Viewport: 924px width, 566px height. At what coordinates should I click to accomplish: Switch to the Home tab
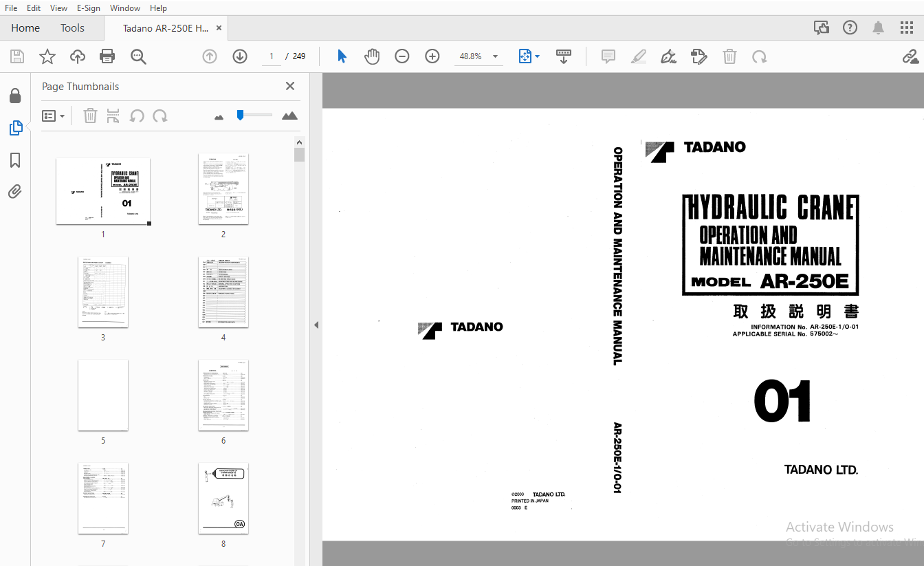[25, 28]
